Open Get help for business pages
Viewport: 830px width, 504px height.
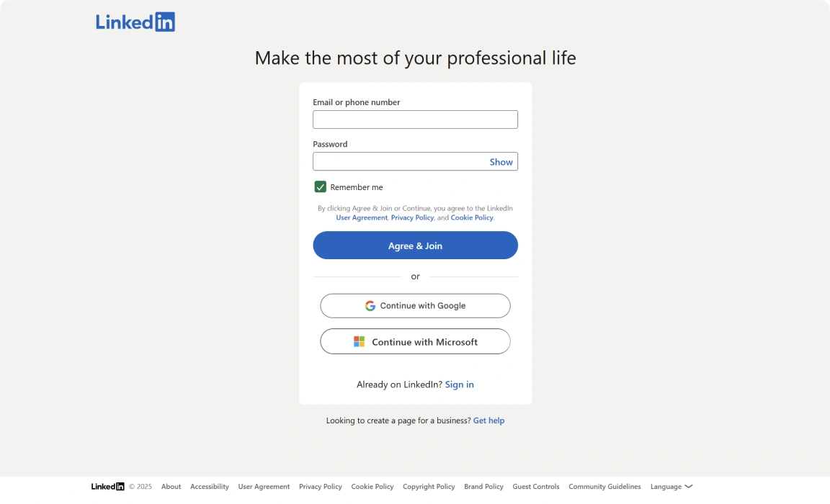488,420
